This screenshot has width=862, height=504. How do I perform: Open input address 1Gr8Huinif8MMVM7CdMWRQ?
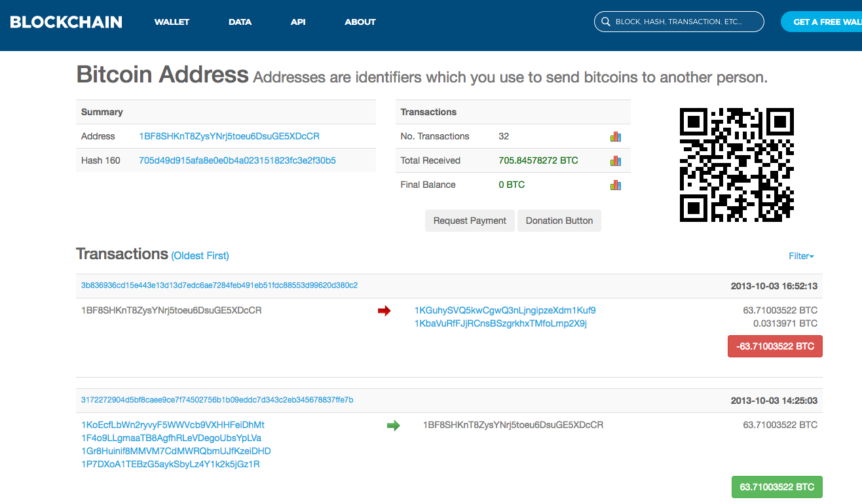click(176, 451)
